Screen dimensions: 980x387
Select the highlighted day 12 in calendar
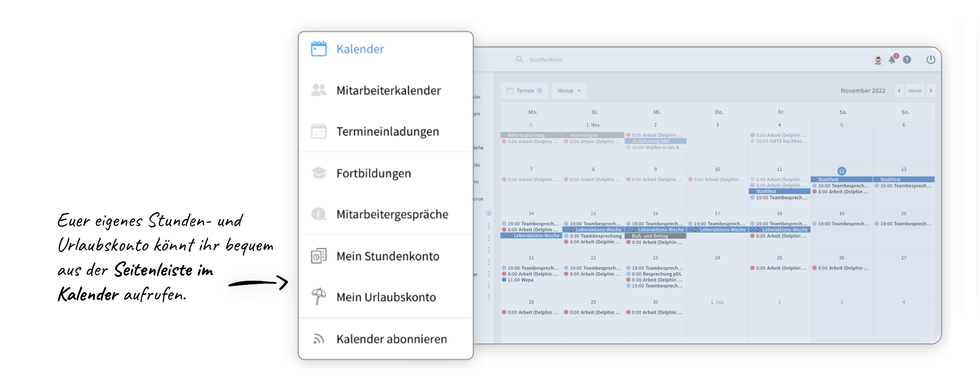click(841, 171)
